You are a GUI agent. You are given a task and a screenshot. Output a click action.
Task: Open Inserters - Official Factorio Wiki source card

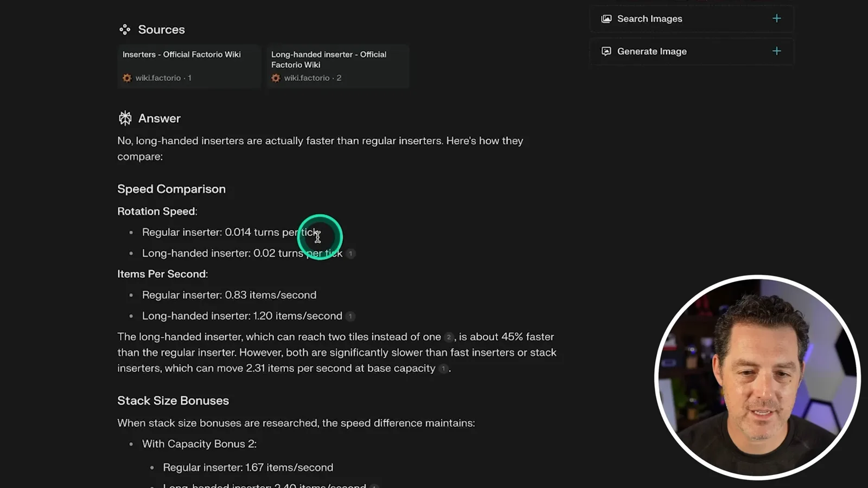189,66
